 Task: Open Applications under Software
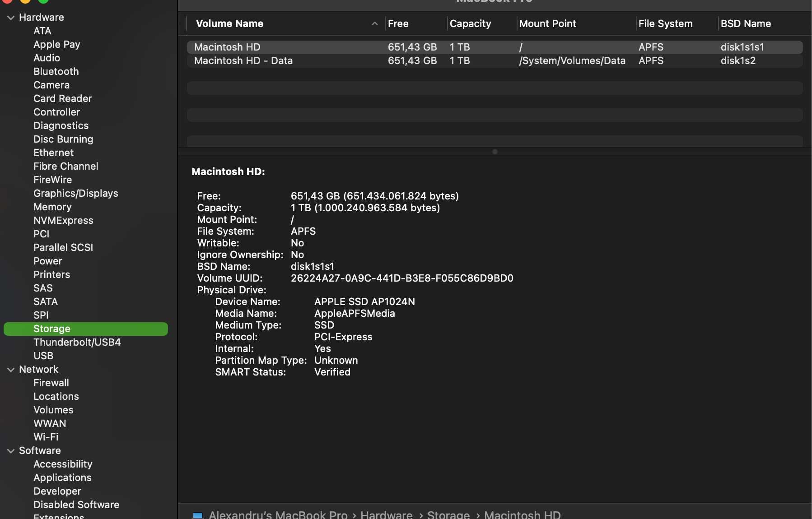pyautogui.click(x=62, y=477)
